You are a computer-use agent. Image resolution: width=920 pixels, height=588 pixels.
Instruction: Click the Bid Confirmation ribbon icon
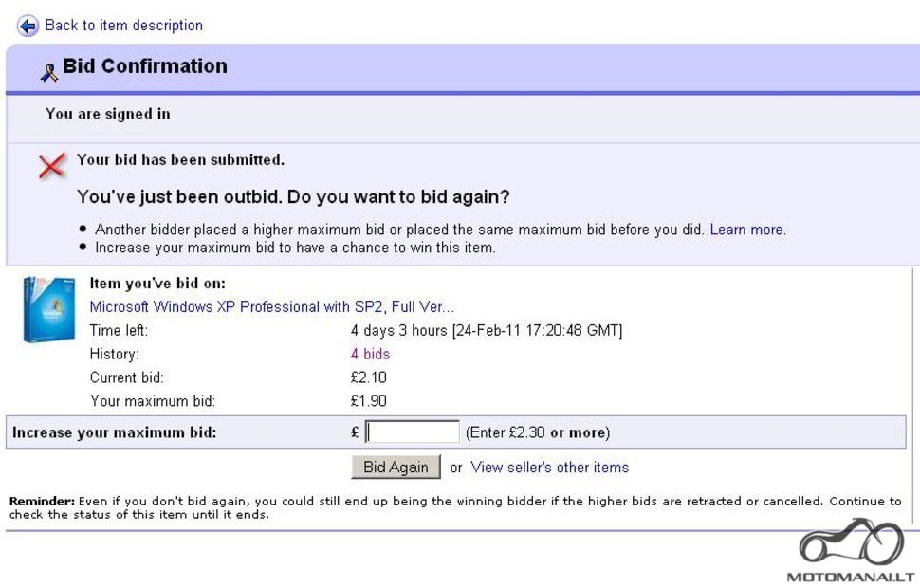pos(49,72)
